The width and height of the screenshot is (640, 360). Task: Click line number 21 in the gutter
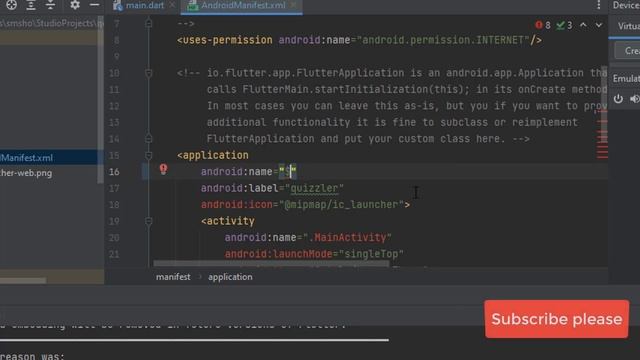pyautogui.click(x=114, y=254)
